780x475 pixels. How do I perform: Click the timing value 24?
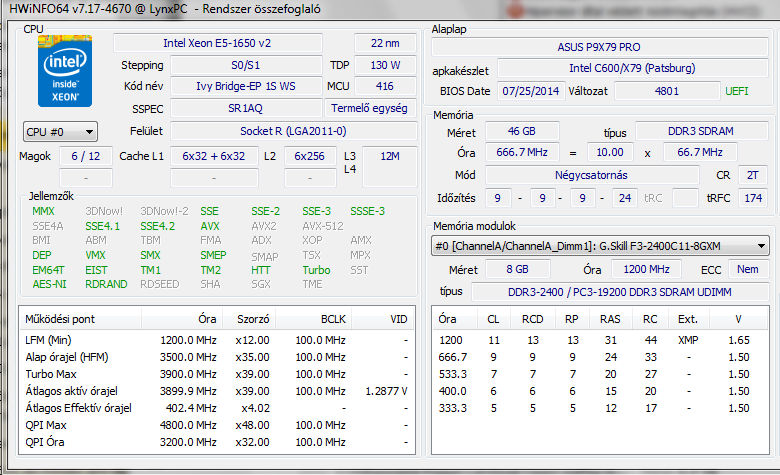(625, 198)
